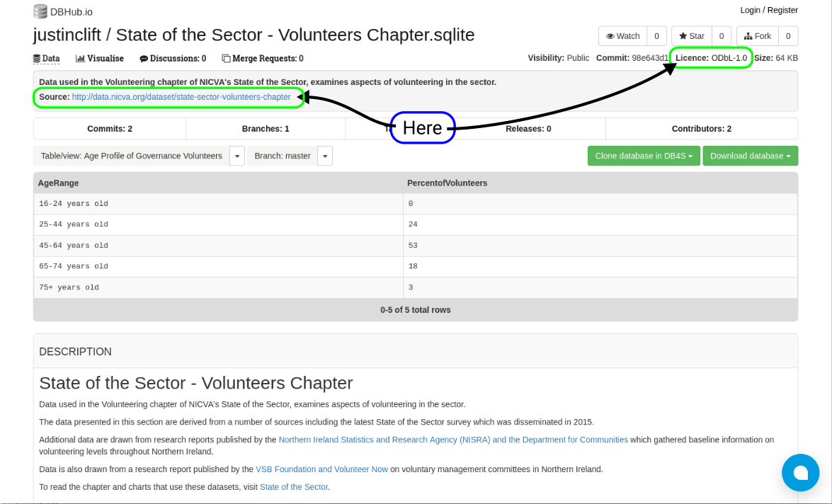The image size is (832, 504).
Task: Select the Data tab's database icon
Action: click(x=37, y=58)
